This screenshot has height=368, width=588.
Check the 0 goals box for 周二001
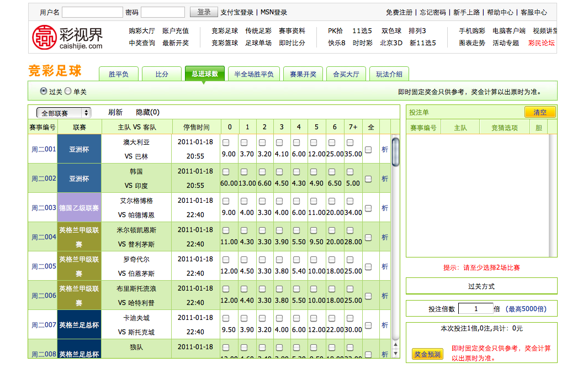pyautogui.click(x=226, y=143)
